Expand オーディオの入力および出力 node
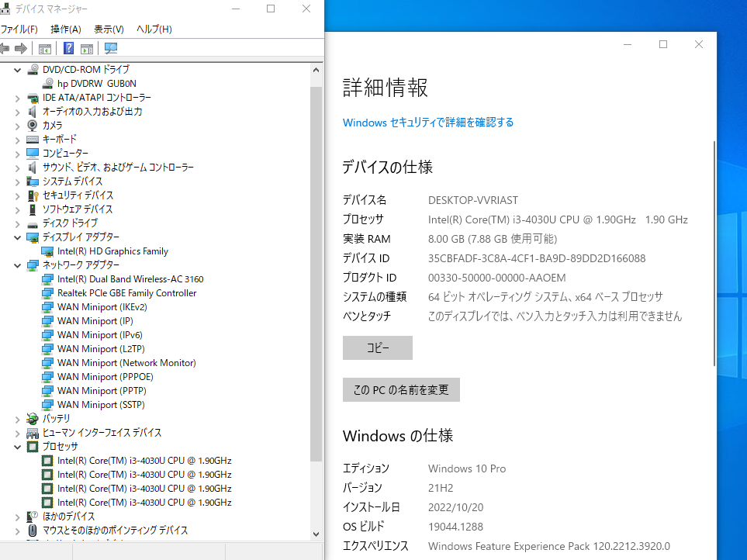The height and width of the screenshot is (560, 747). [18, 112]
